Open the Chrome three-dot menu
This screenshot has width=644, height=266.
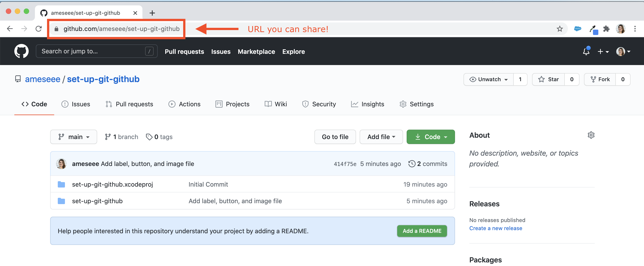(635, 29)
